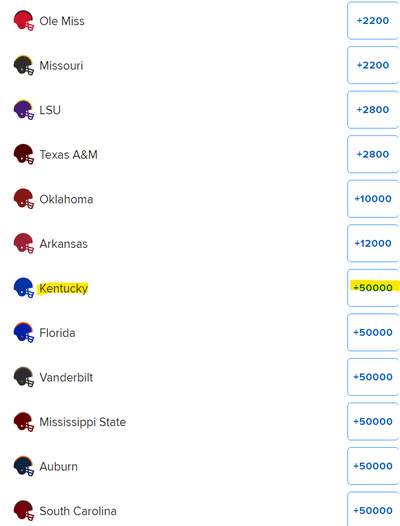Select highlighted Kentucky +50000 odds button
400x526 pixels.
[373, 288]
